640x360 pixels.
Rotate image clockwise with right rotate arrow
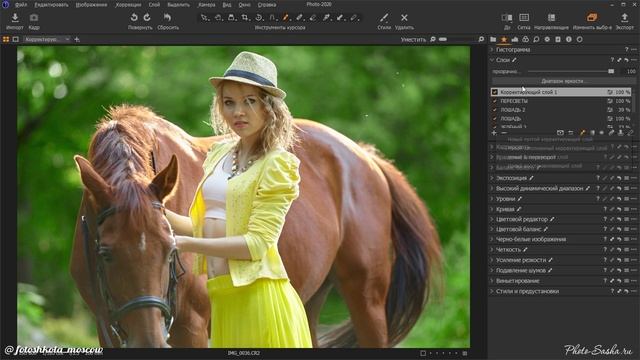[147, 18]
